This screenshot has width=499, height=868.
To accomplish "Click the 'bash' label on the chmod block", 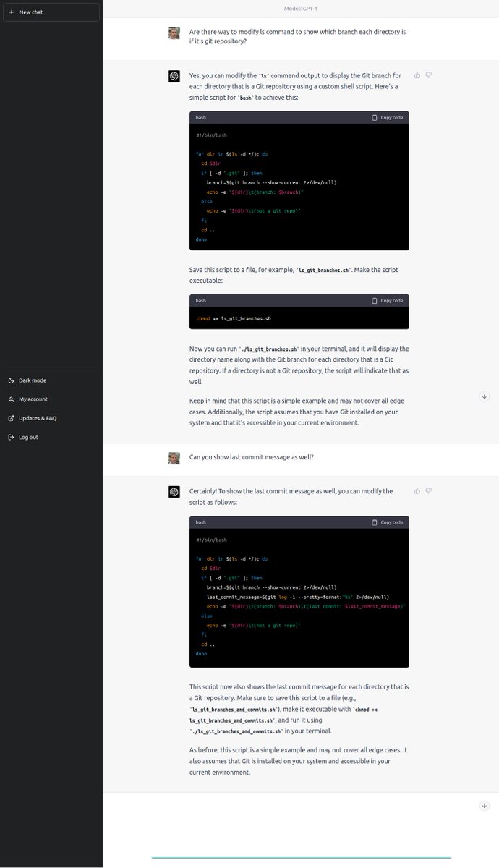I will point(201,300).
